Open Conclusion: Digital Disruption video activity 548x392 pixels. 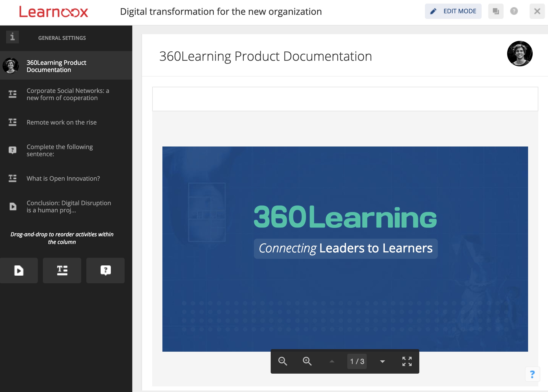click(68, 206)
